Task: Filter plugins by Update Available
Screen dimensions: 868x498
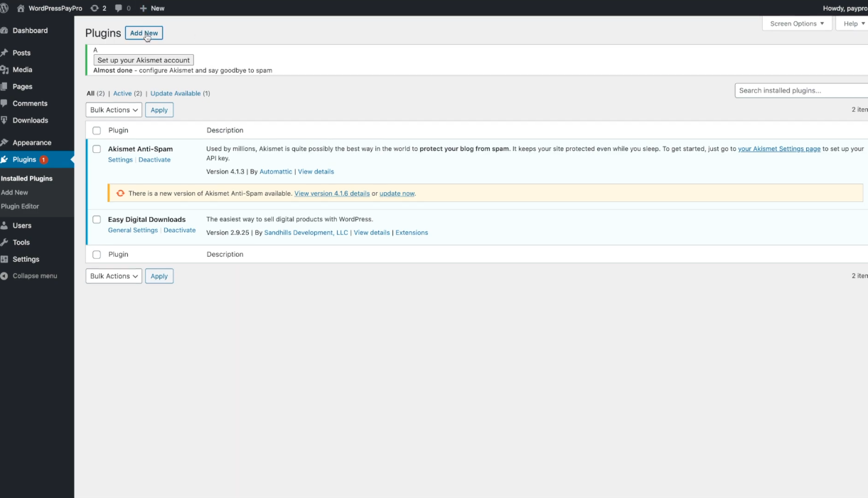Action: pos(176,93)
